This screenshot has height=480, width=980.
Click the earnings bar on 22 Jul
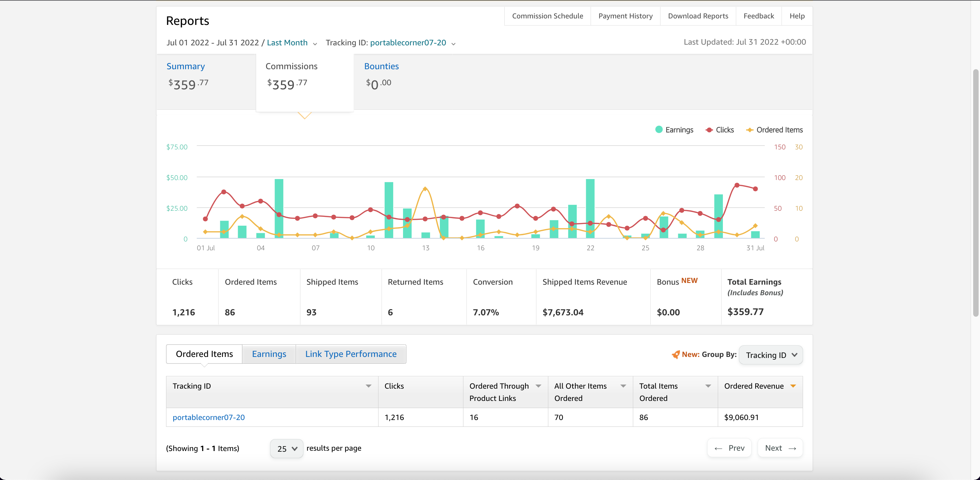click(590, 208)
